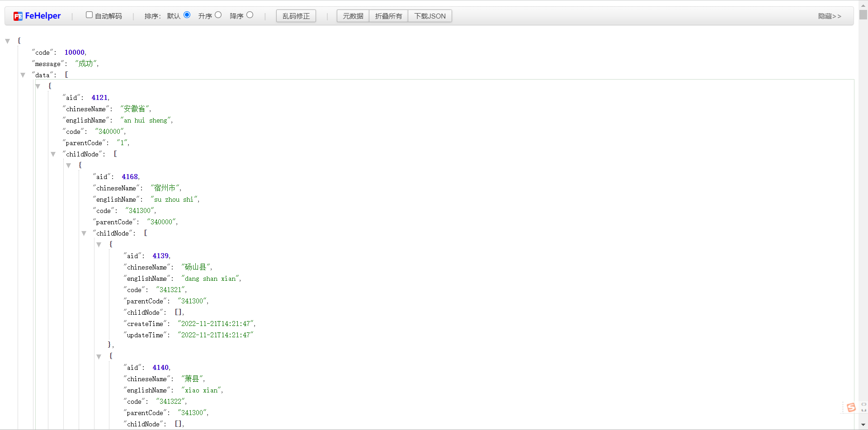
Task: Click the updateTime value of 砀山县
Action: point(216,335)
